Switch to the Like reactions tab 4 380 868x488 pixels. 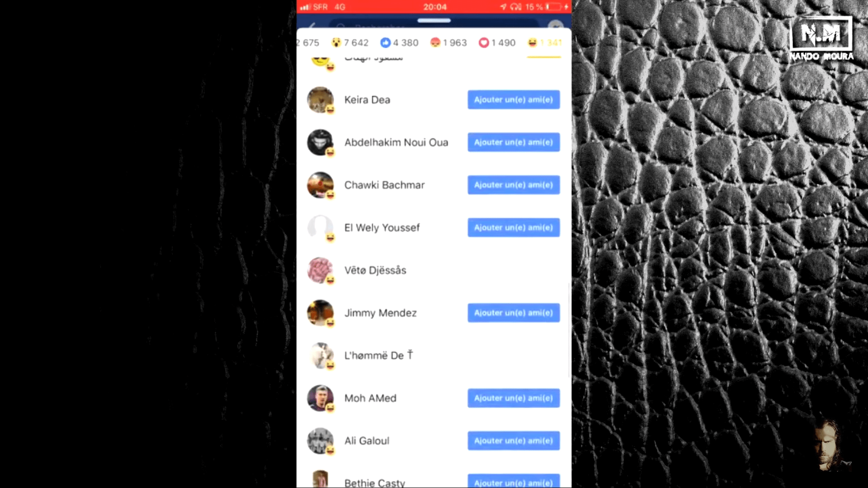(399, 42)
